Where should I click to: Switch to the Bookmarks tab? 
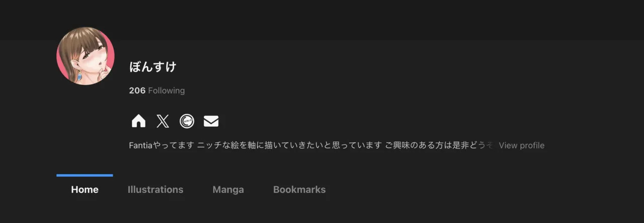pos(299,189)
